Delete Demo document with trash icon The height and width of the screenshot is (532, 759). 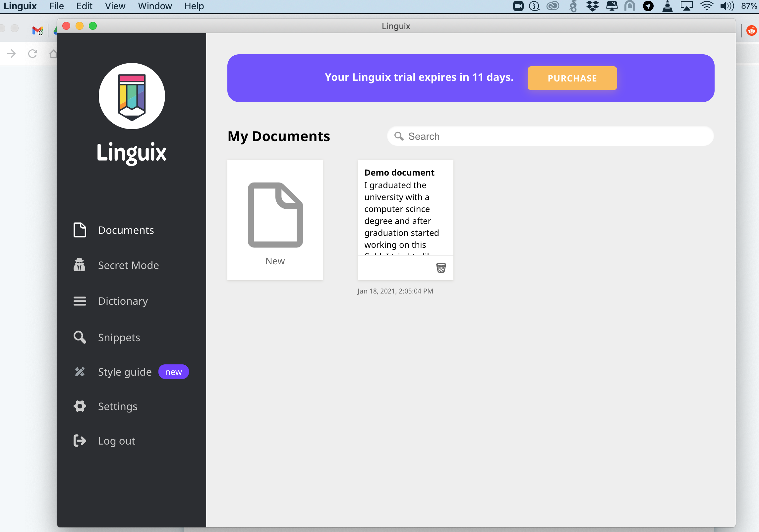point(441,268)
